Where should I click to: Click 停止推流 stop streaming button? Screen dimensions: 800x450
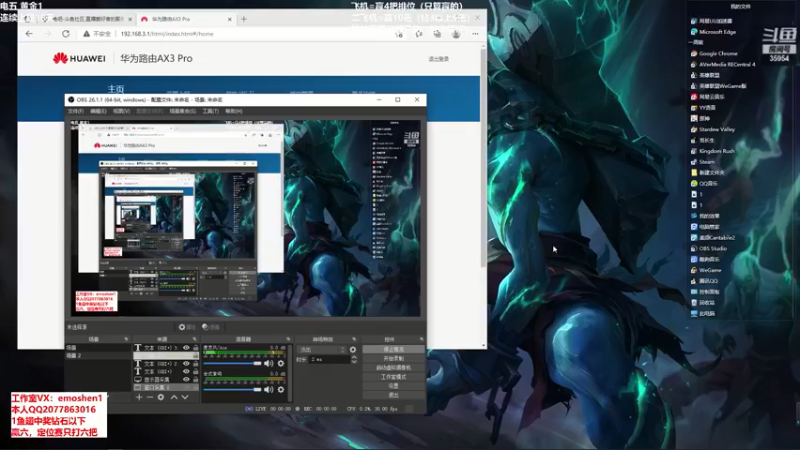(x=393, y=349)
